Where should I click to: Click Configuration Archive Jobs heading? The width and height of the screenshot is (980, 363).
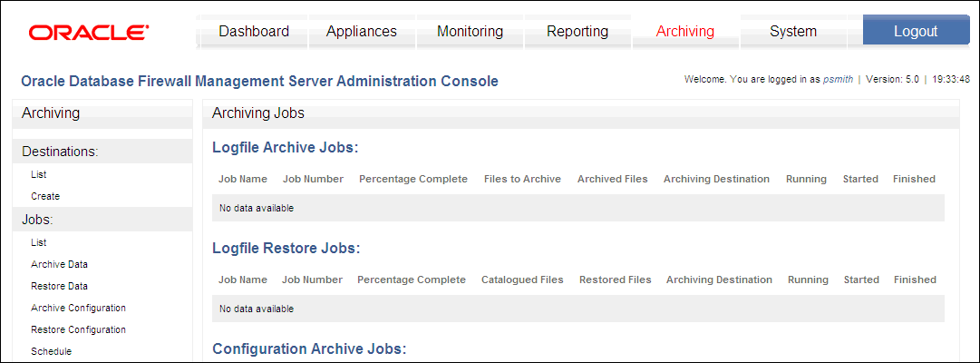(x=310, y=348)
